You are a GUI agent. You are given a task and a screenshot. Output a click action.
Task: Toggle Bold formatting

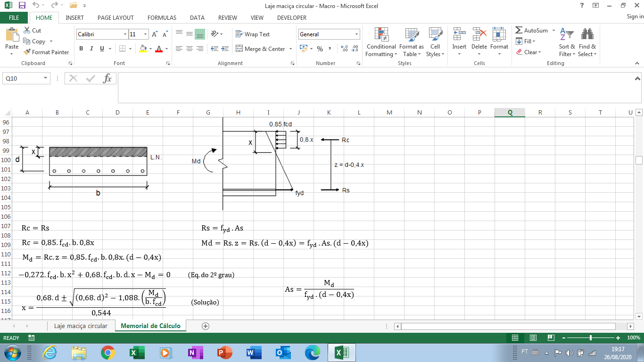click(81, 49)
